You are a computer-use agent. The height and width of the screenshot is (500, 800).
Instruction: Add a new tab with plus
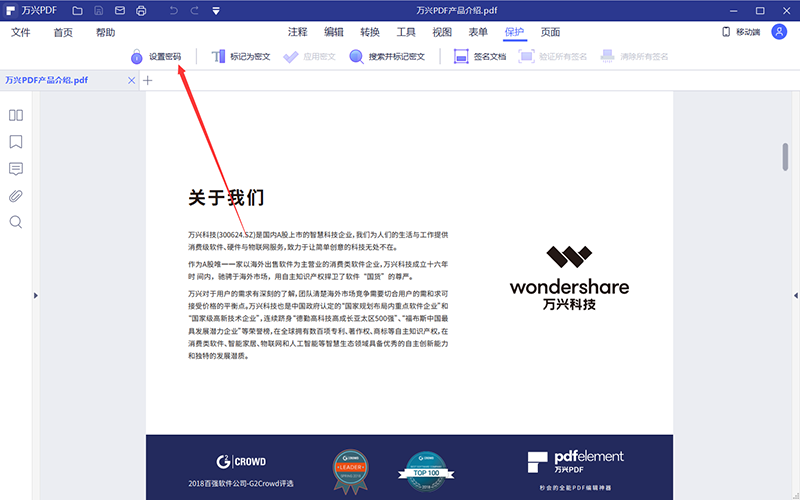(x=147, y=81)
